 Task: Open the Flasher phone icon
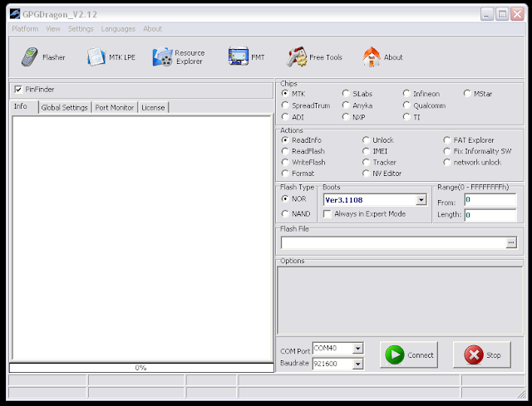(x=30, y=57)
